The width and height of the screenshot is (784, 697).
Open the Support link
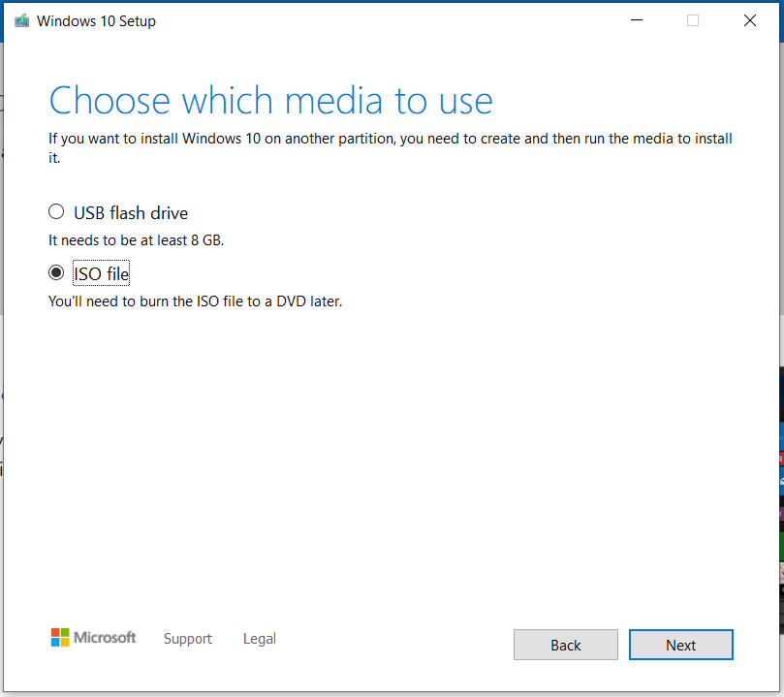point(188,639)
